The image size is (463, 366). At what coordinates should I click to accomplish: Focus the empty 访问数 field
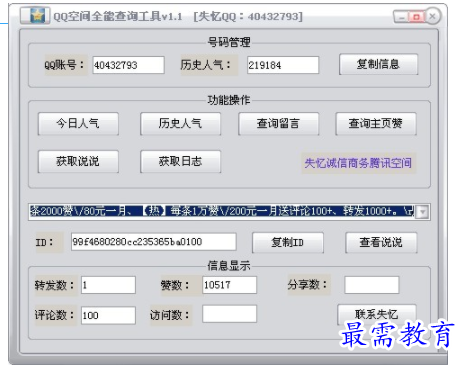229,314
